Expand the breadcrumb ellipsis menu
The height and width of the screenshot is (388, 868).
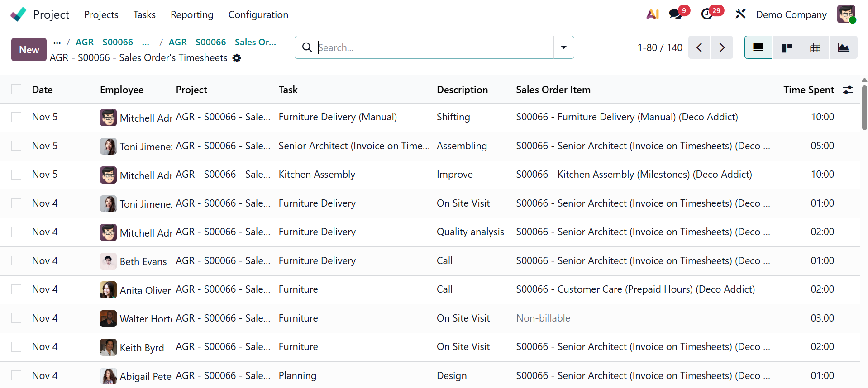[57, 43]
